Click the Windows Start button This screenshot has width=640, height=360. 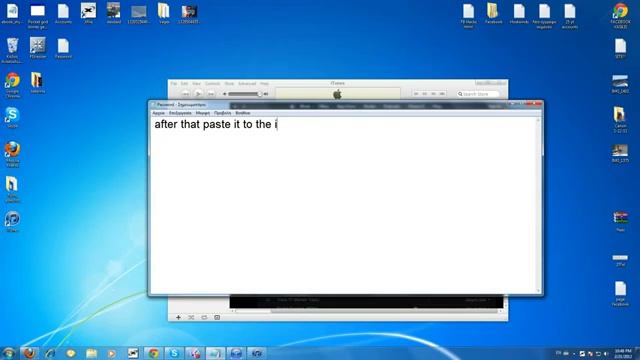(x=9, y=353)
